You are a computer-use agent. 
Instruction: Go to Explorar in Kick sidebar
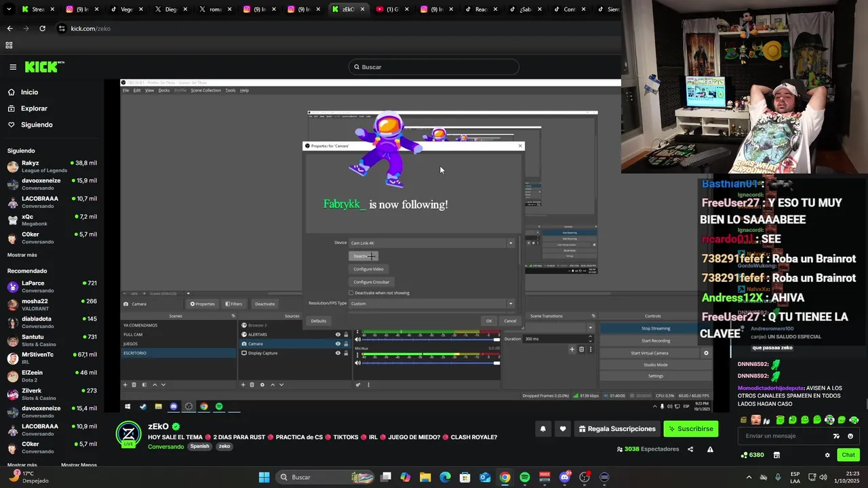click(x=34, y=108)
